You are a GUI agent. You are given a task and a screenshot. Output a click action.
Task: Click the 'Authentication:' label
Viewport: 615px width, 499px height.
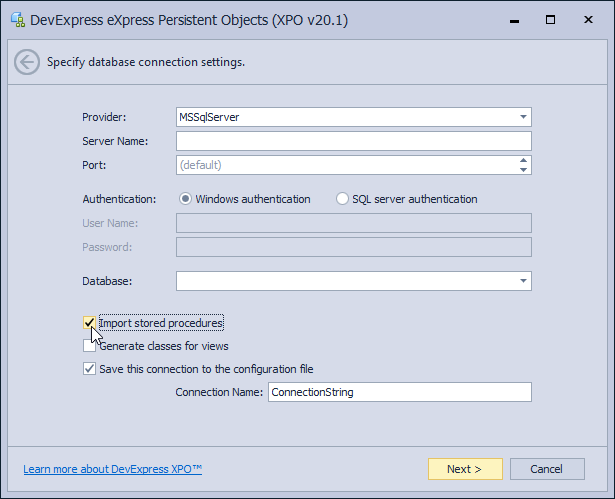coord(119,199)
